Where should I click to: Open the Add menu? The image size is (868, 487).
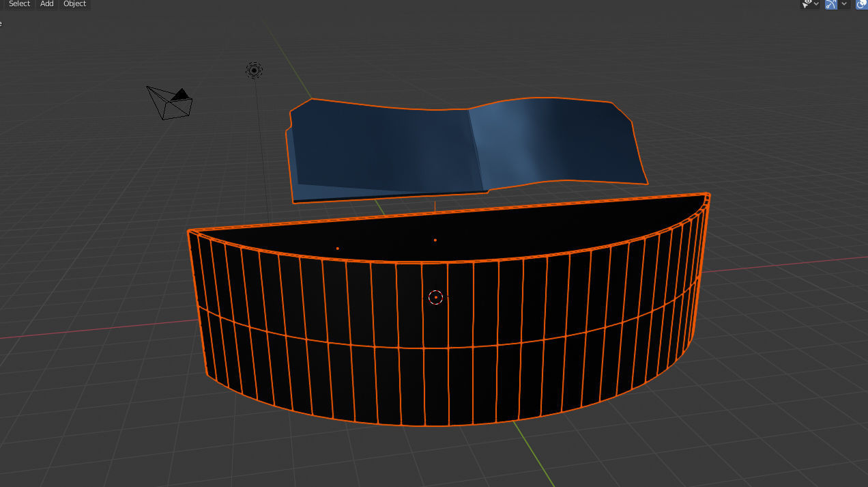[47, 4]
